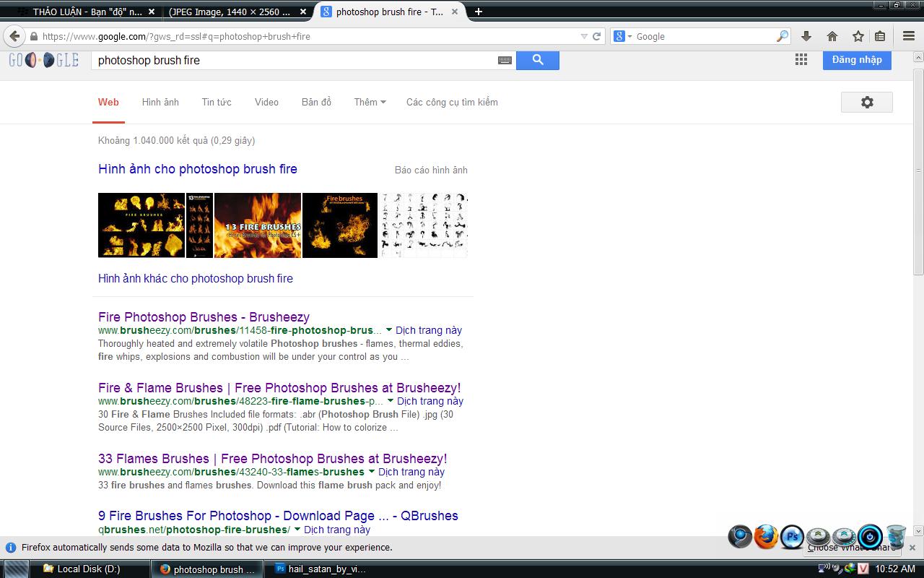This screenshot has width=924, height=578.
Task: Go back using the browser back arrow
Action: (14, 36)
